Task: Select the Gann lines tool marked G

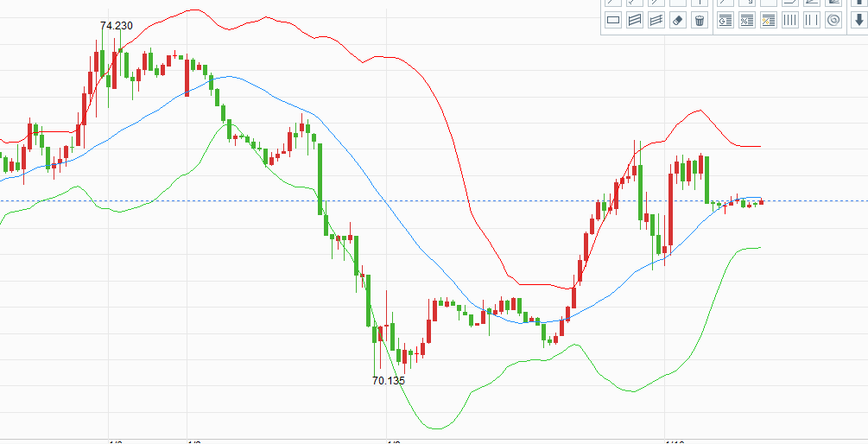Action: pyautogui.click(x=725, y=21)
